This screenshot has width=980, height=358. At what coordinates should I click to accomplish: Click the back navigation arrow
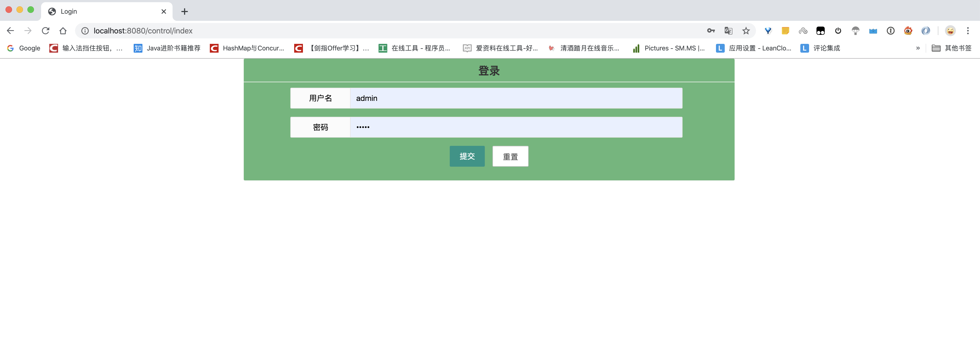coord(11,31)
